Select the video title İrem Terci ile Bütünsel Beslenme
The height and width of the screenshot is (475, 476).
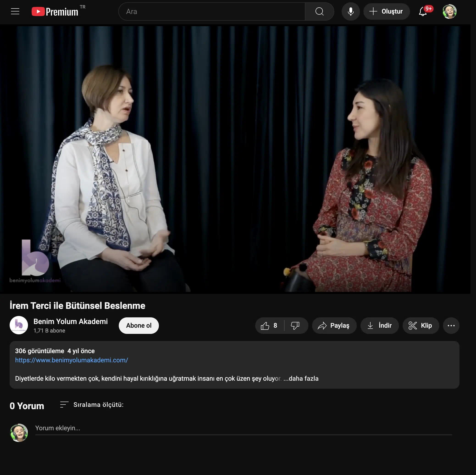pyautogui.click(x=77, y=306)
